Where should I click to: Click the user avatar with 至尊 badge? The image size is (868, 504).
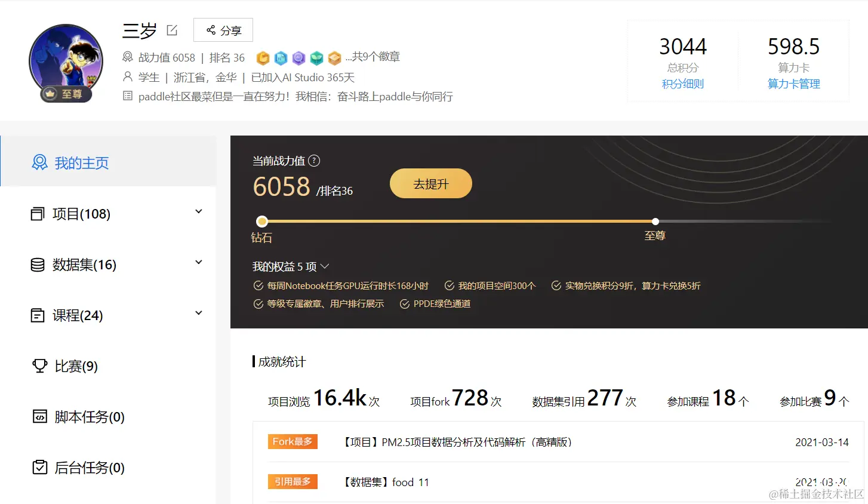66,61
